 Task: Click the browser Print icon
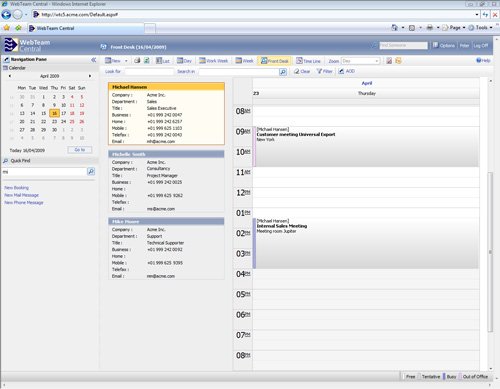pos(430,28)
